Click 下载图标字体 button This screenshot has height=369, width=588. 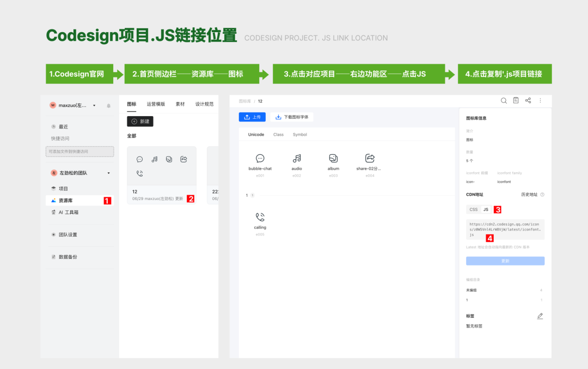[x=292, y=117]
